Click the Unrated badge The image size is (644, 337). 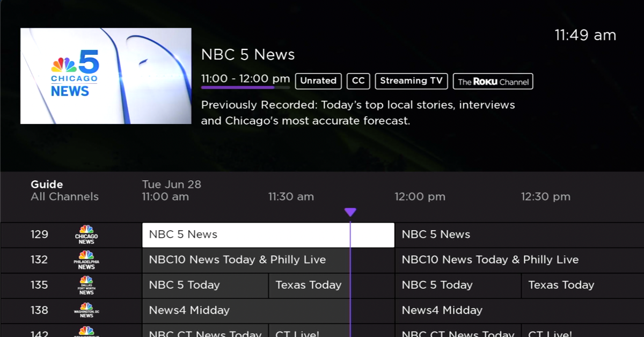point(318,81)
